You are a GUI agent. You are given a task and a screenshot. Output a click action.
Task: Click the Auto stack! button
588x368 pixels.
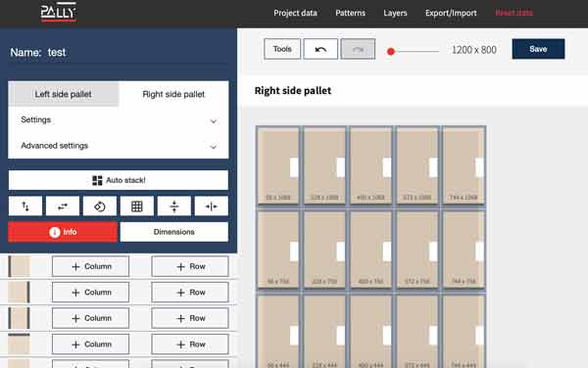click(119, 180)
